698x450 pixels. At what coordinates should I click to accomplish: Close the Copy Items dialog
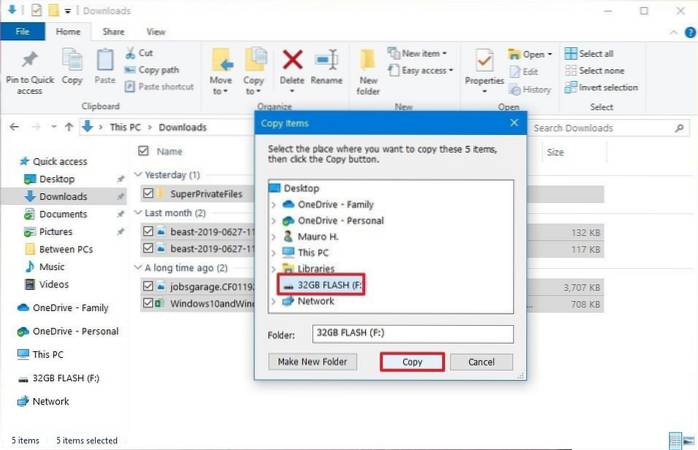pos(514,123)
